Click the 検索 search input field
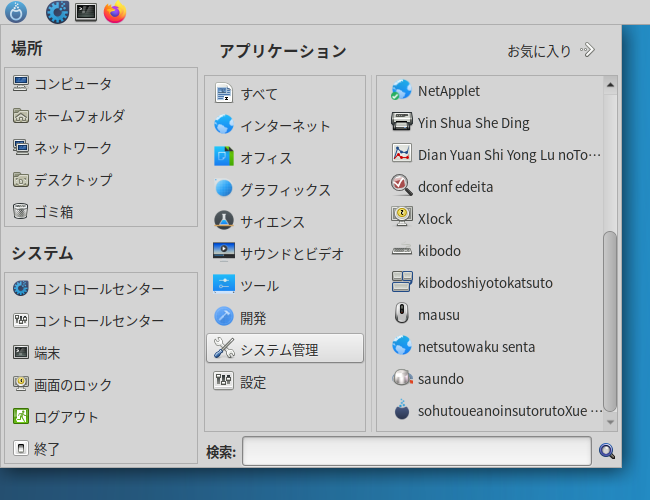 417,451
